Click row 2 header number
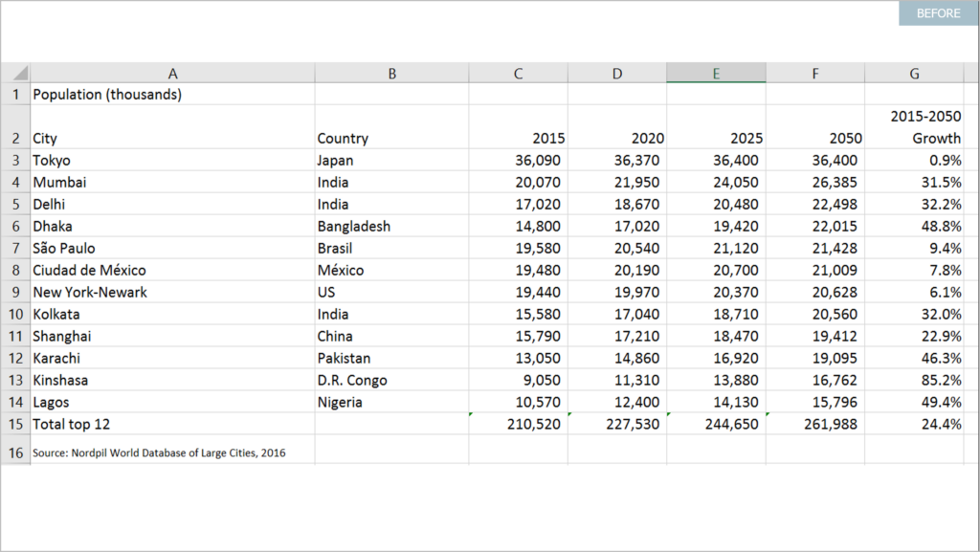Viewport: 980px width, 552px height. click(15, 138)
